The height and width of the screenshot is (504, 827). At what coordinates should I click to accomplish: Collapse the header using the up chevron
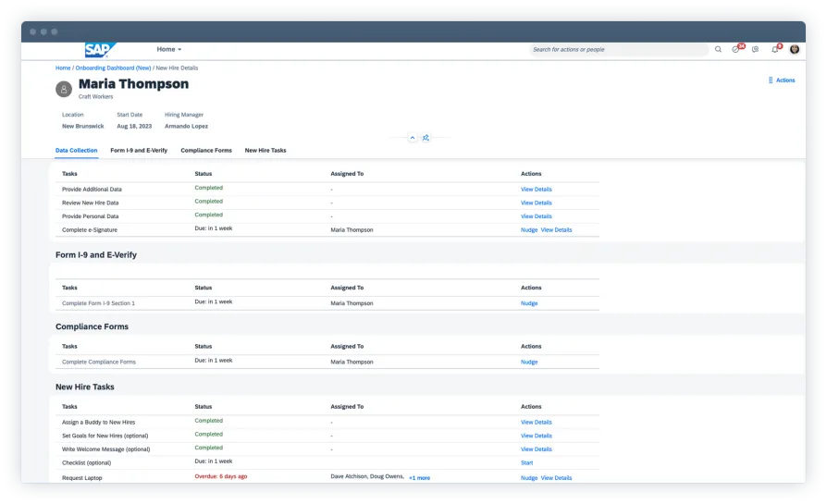(x=413, y=138)
